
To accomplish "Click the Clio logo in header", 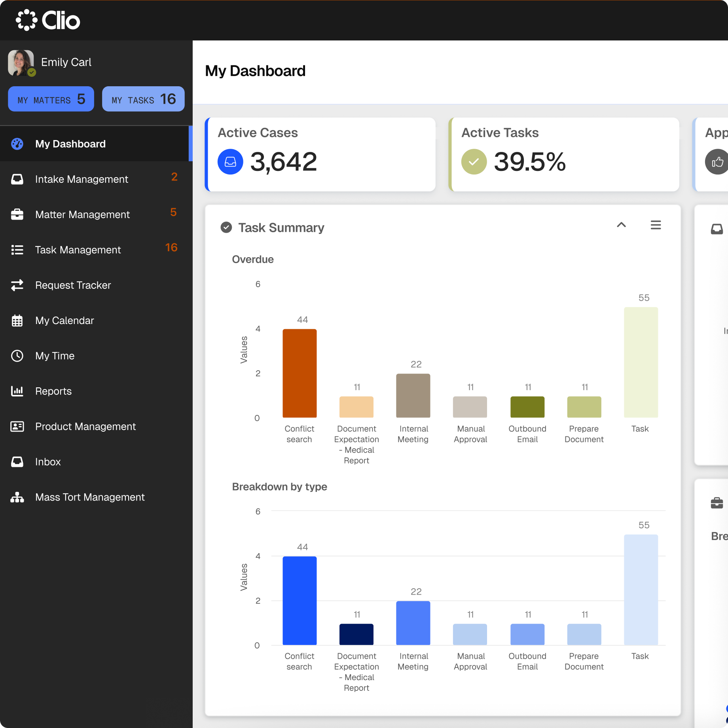I will 48,20.
